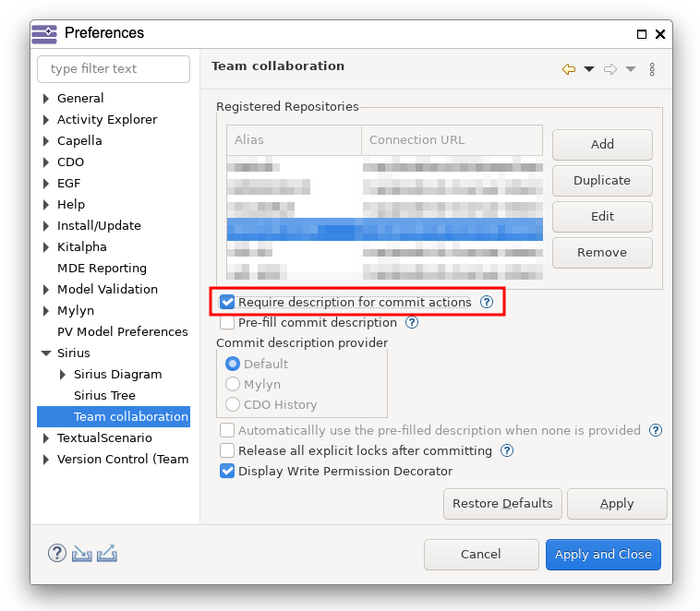Image resolution: width=700 pixels, height=611 pixels.
Task: Click the Duplicate repository button
Action: 602,180
